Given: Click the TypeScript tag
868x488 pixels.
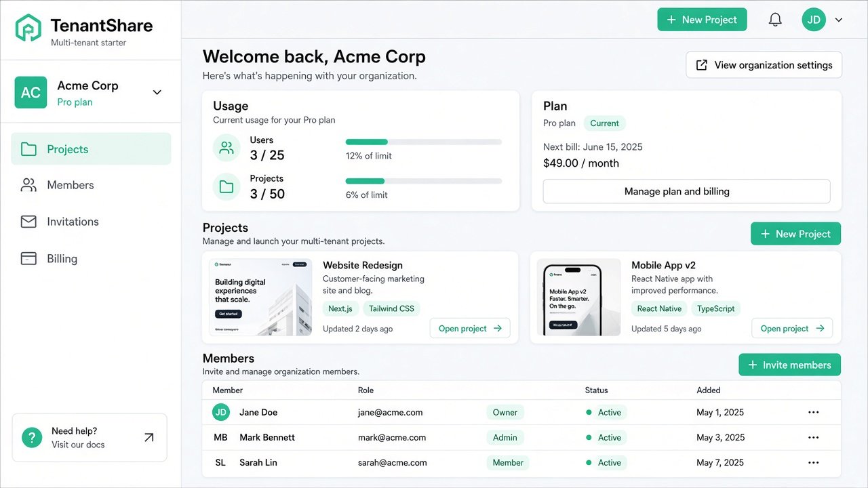Looking at the screenshot, I should pos(716,308).
